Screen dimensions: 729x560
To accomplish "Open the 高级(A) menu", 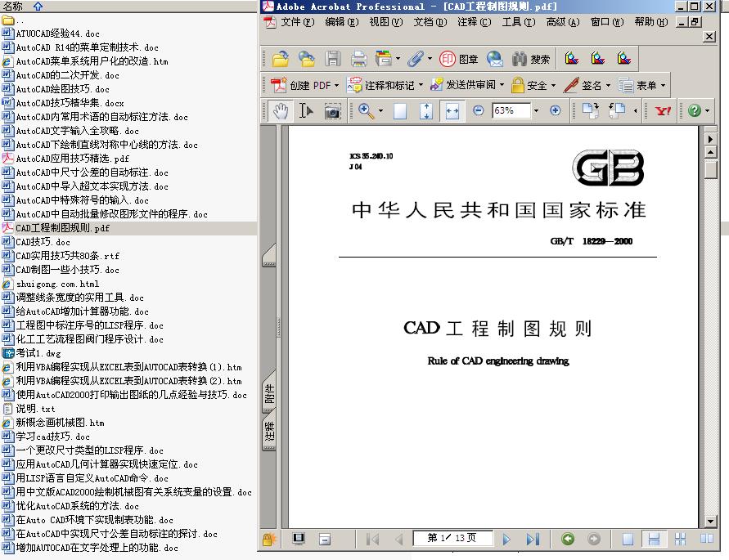I will pos(563,22).
